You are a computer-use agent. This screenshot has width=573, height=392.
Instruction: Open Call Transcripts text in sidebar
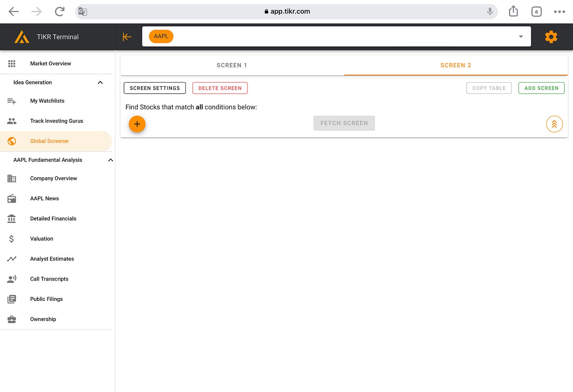pyautogui.click(x=49, y=279)
